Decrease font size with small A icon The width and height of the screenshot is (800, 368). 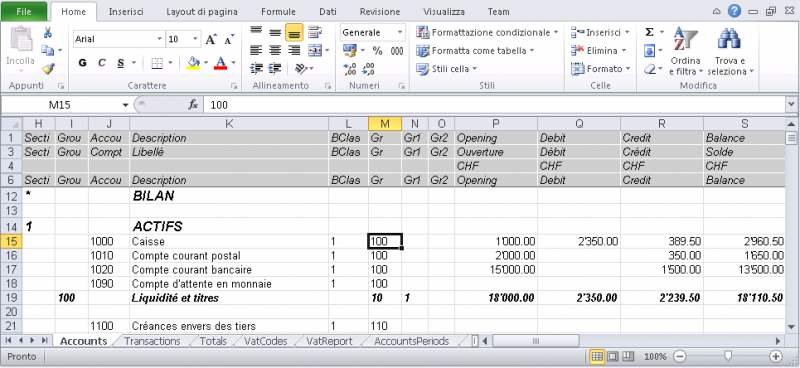coord(229,39)
